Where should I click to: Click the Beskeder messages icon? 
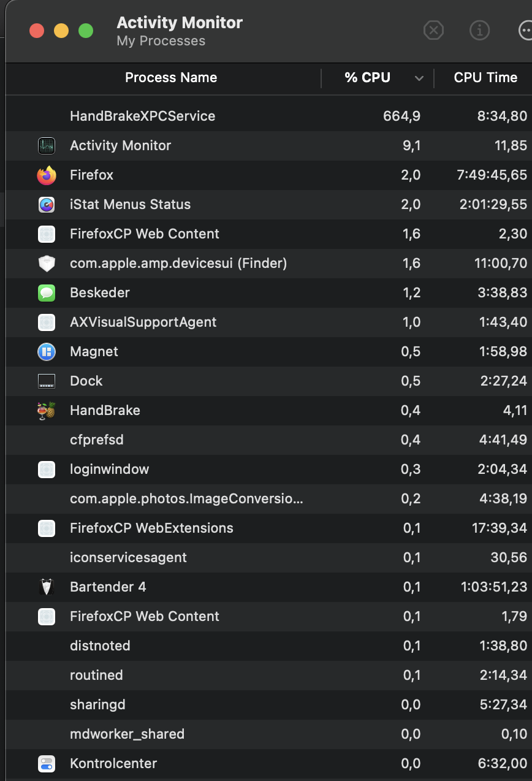(47, 293)
